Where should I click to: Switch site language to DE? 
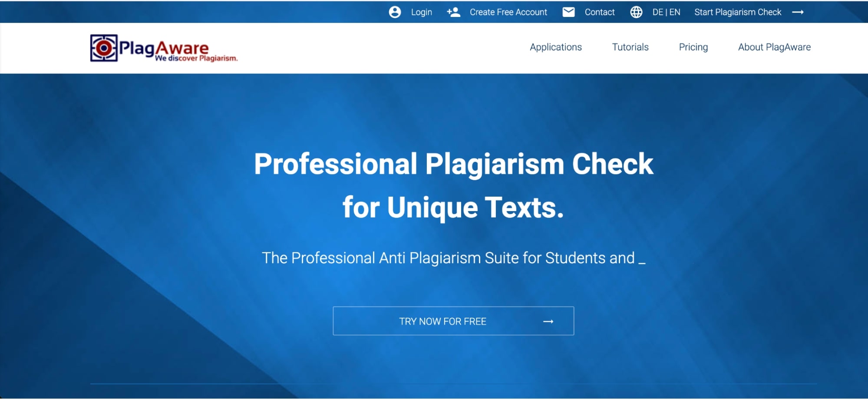coord(657,12)
